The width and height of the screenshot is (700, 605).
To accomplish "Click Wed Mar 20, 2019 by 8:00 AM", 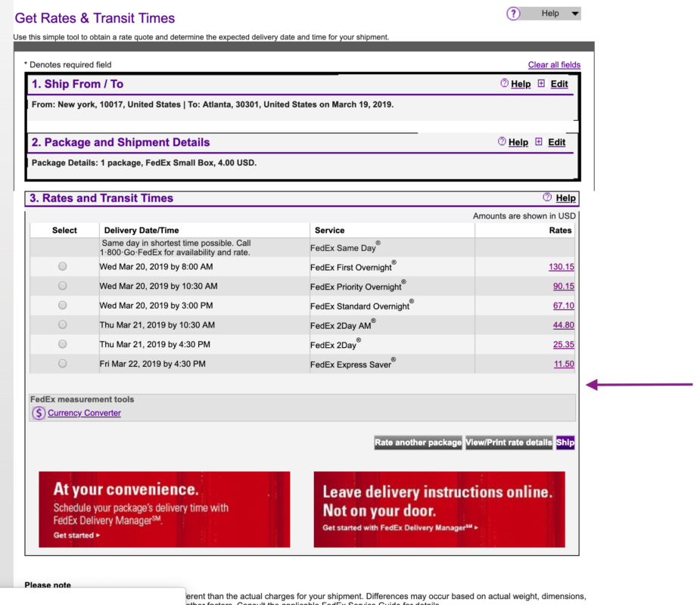I will point(156,267).
